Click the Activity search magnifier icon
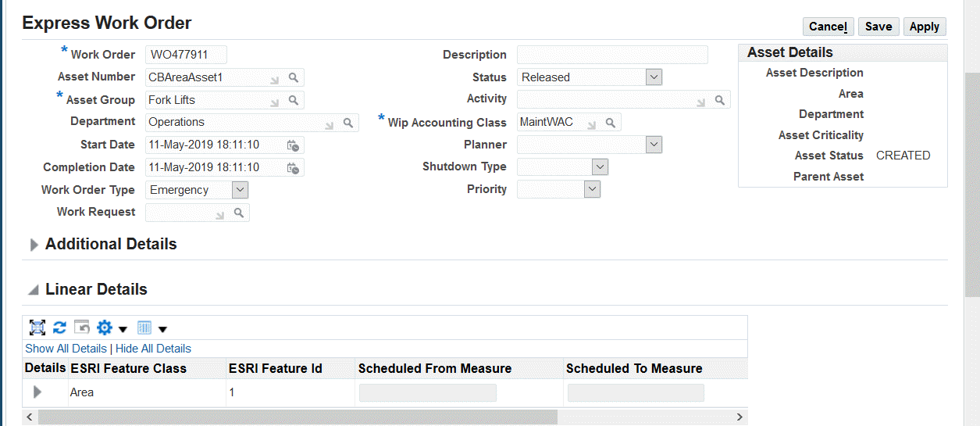The height and width of the screenshot is (426, 980). coord(720,100)
